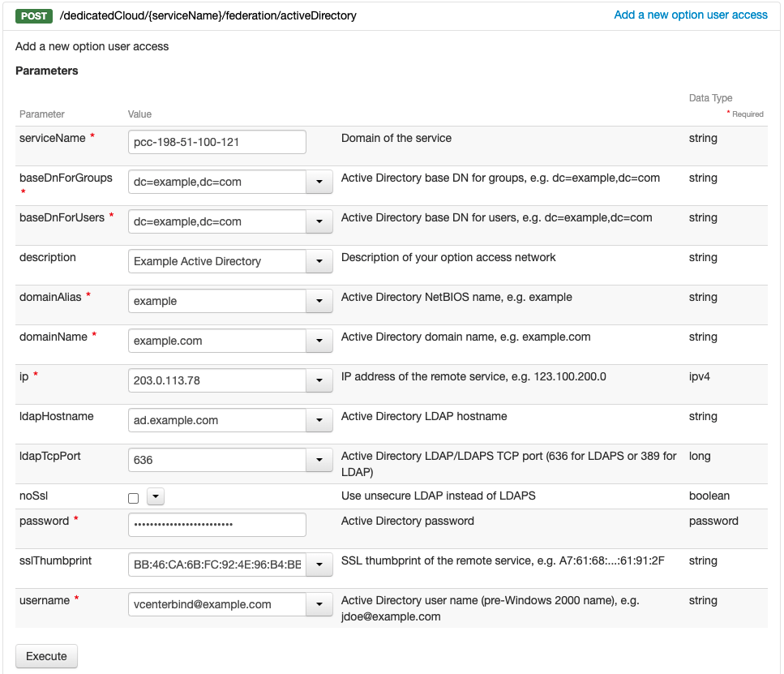Viewport: 784px width, 674px height.
Task: Open the baseDnForGroups dropdown arrow
Action: [x=319, y=182]
